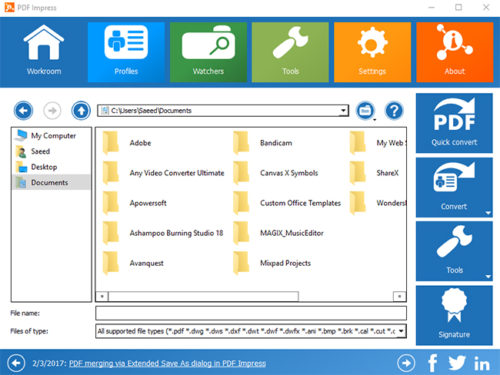This screenshot has height=375, width=500.
Task: Select the Adobe folder
Action: (127, 143)
